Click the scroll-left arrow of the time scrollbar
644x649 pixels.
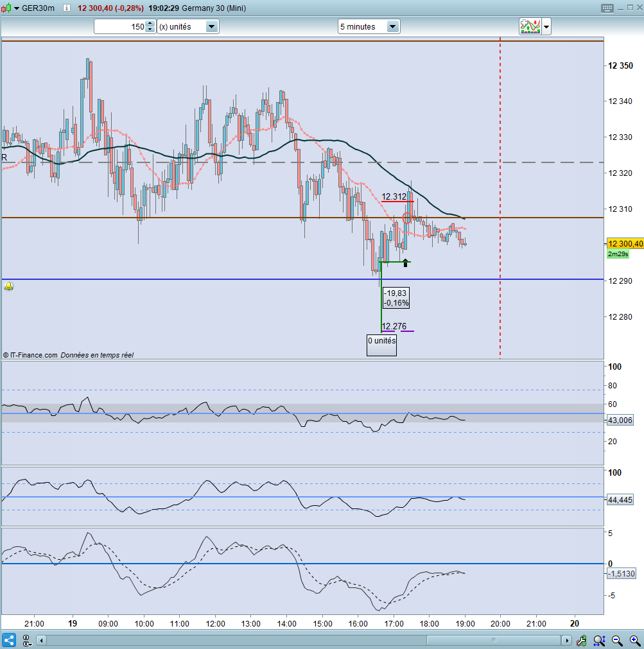[41, 641]
